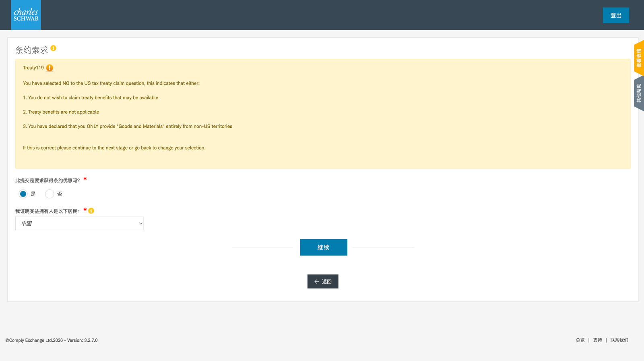Click the Charles Schwab logo
The width and height of the screenshot is (644, 361).
pyautogui.click(x=26, y=15)
